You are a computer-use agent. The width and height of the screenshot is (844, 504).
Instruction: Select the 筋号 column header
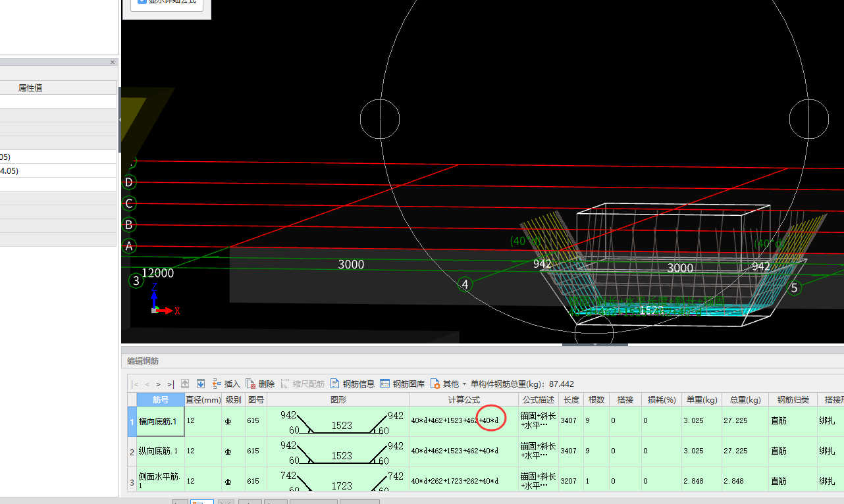(x=161, y=399)
